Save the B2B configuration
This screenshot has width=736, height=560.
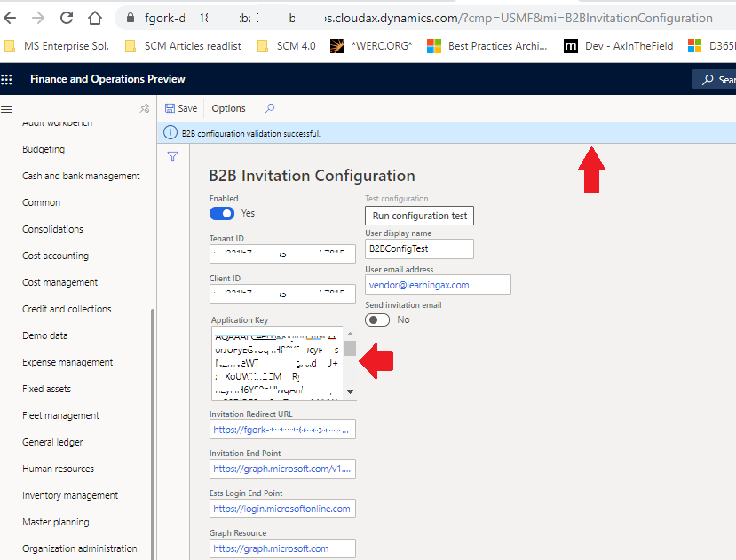click(x=181, y=107)
